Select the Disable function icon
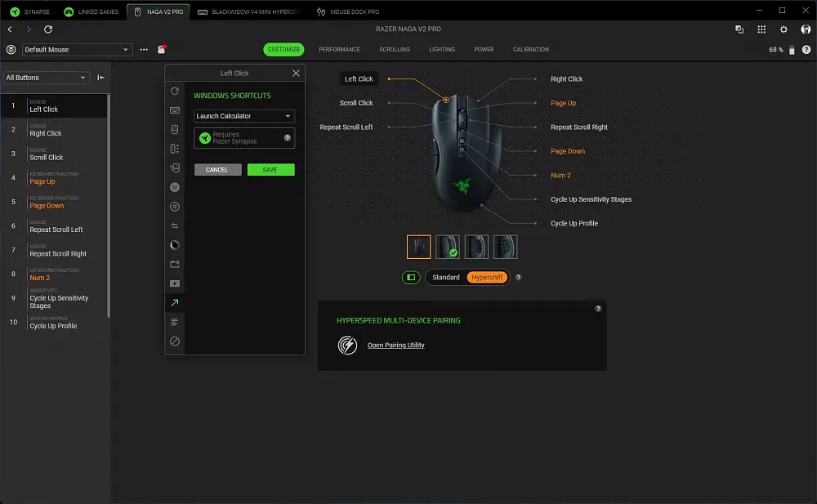The width and height of the screenshot is (817, 504). (175, 341)
